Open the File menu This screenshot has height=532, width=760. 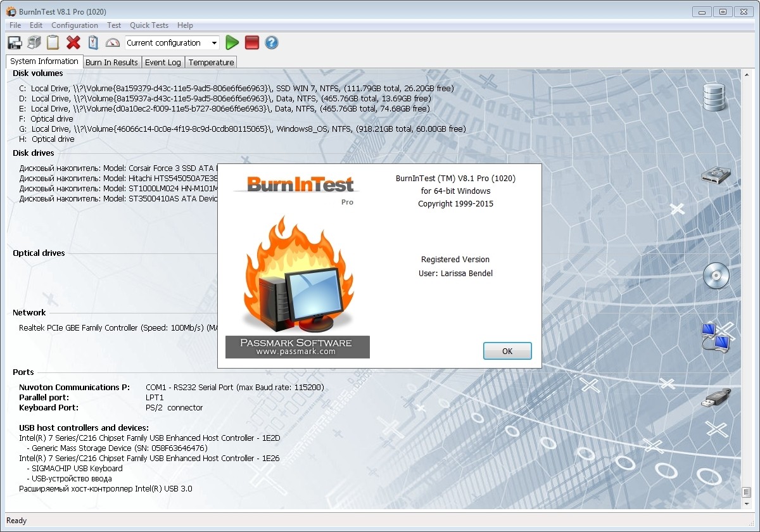pos(15,25)
